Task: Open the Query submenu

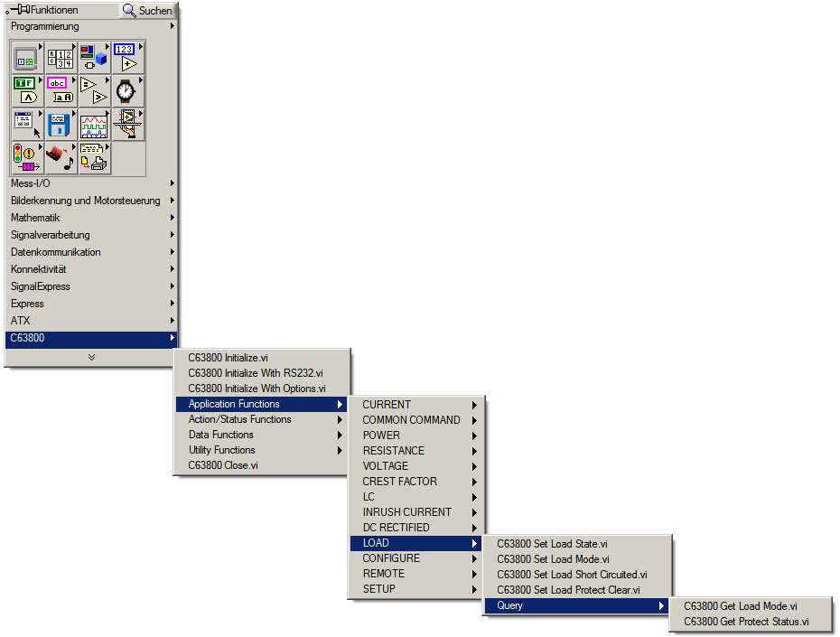Action: (x=576, y=606)
